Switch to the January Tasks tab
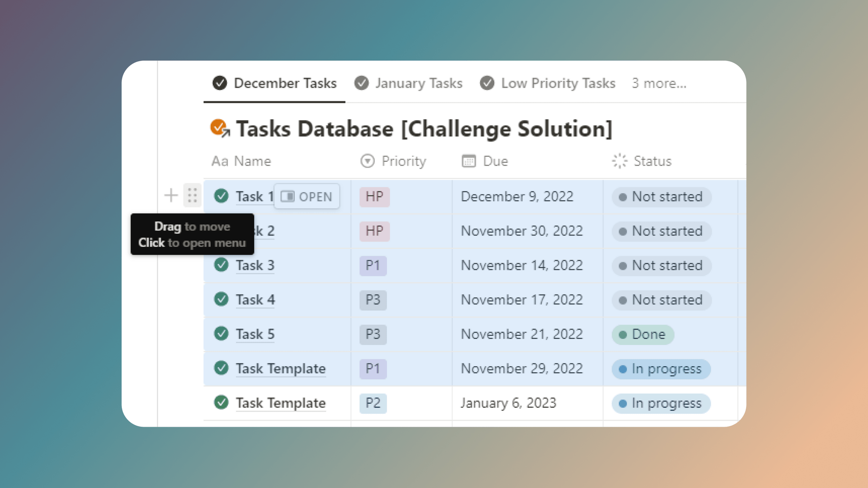This screenshot has width=868, height=488. pos(419,83)
